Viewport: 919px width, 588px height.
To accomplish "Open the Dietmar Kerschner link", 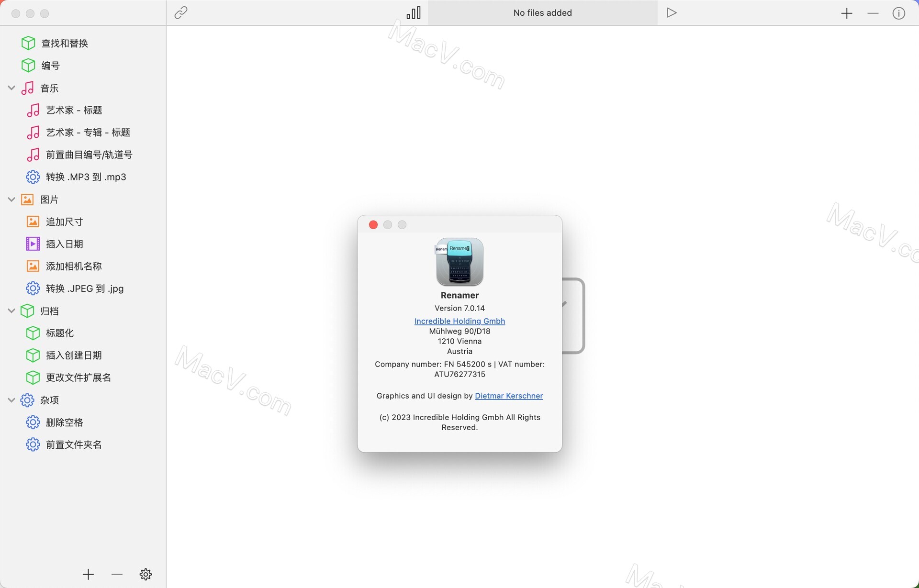I will click(x=509, y=396).
